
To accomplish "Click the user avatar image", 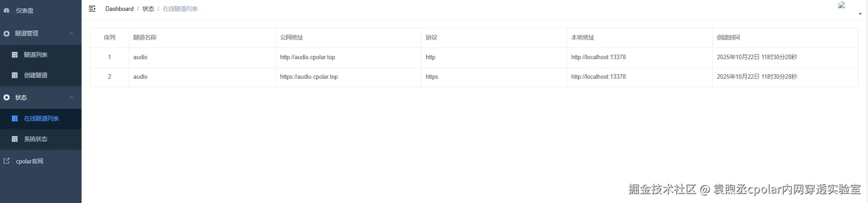I will coord(842,5).
